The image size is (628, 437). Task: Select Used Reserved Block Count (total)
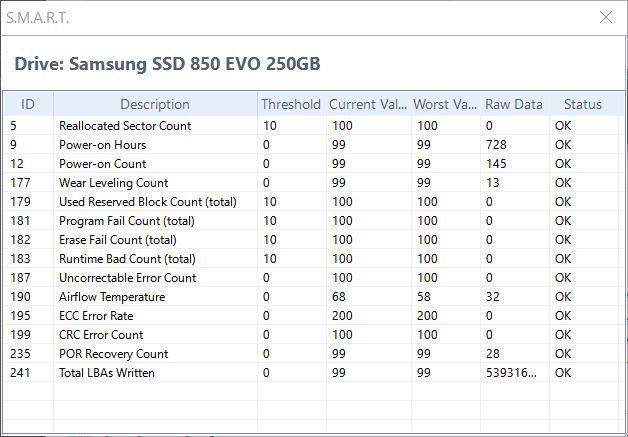312,202
